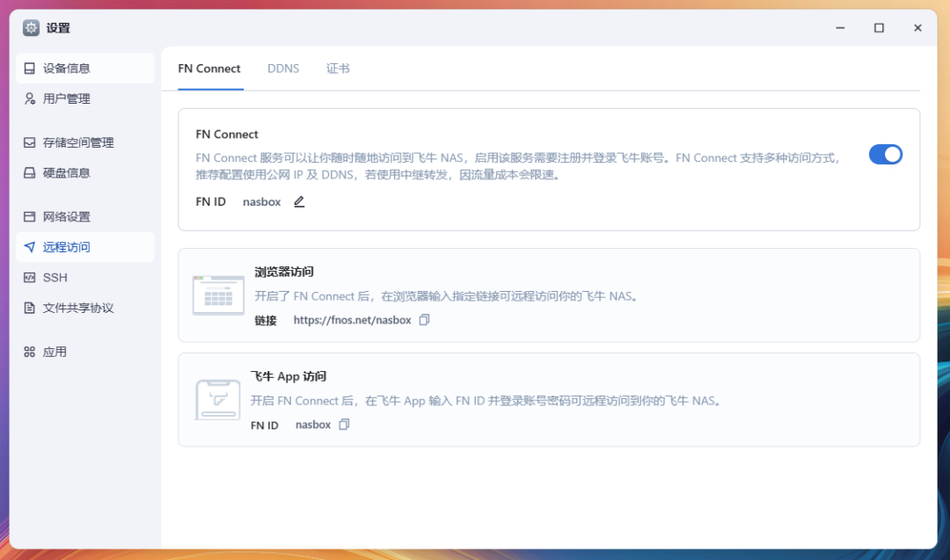Copy the https://fnos.net/nasbox link
Image resolution: width=950 pixels, height=560 pixels.
pyautogui.click(x=424, y=320)
